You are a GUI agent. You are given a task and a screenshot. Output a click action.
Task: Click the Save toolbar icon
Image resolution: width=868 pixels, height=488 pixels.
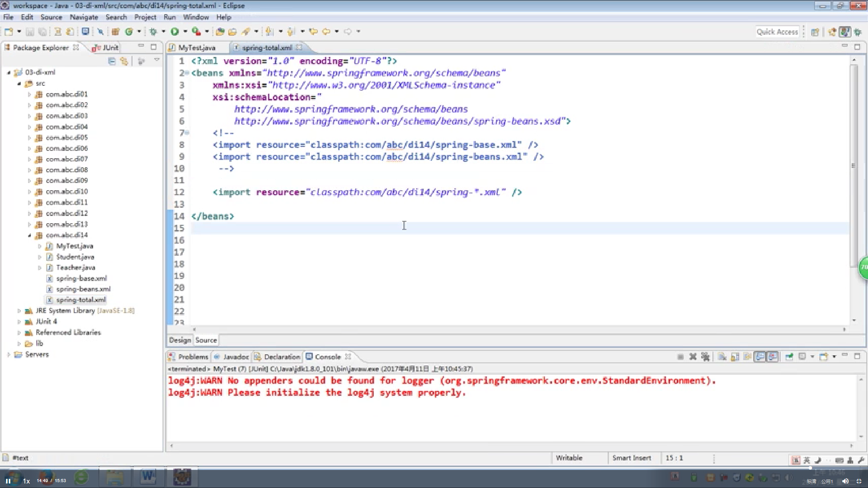pyautogui.click(x=30, y=32)
